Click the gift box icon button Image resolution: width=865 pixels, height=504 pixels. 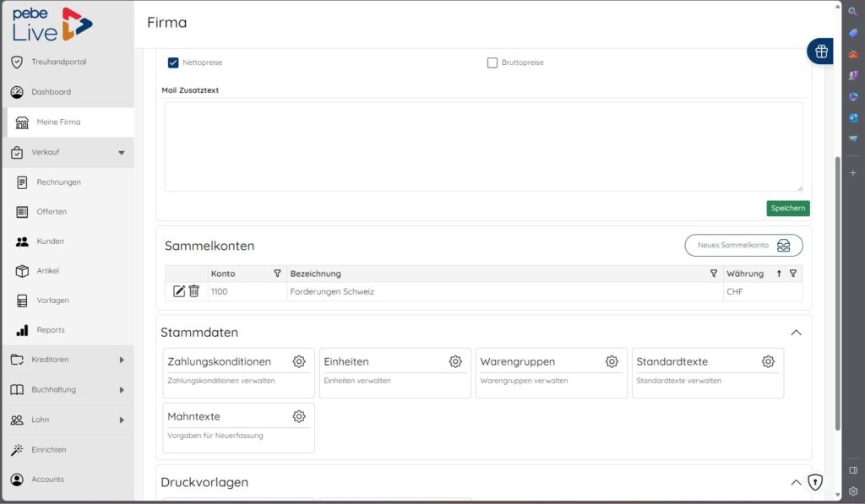tap(821, 51)
